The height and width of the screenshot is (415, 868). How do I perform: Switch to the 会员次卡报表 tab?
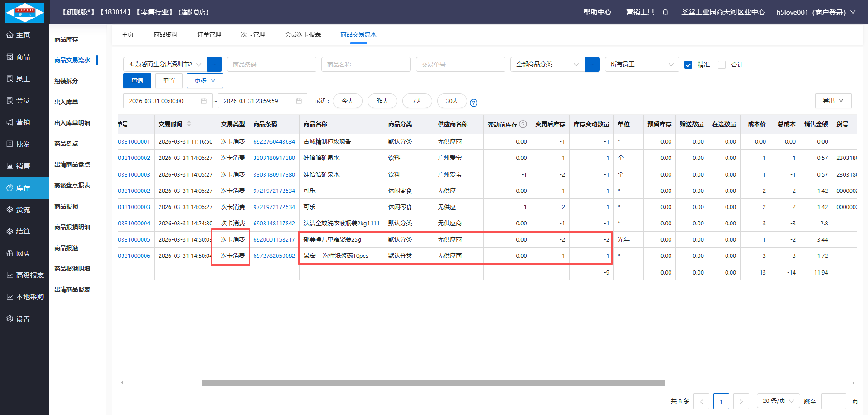coord(302,35)
